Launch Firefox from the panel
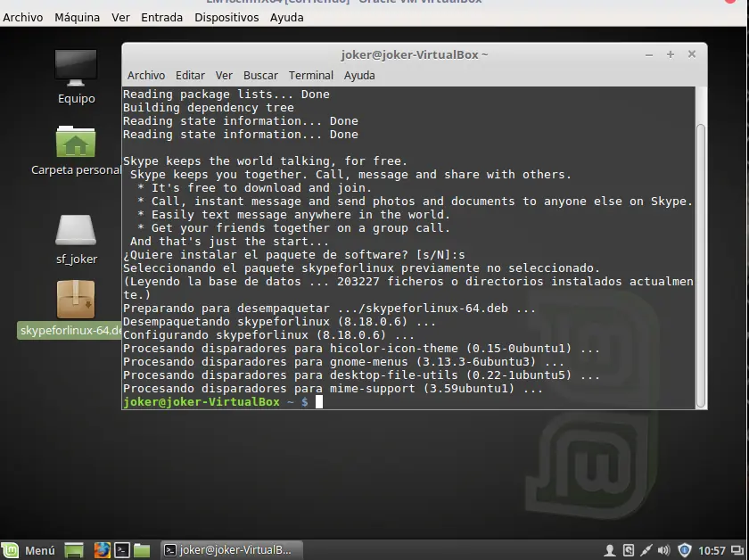This screenshot has width=749, height=560. [x=102, y=550]
